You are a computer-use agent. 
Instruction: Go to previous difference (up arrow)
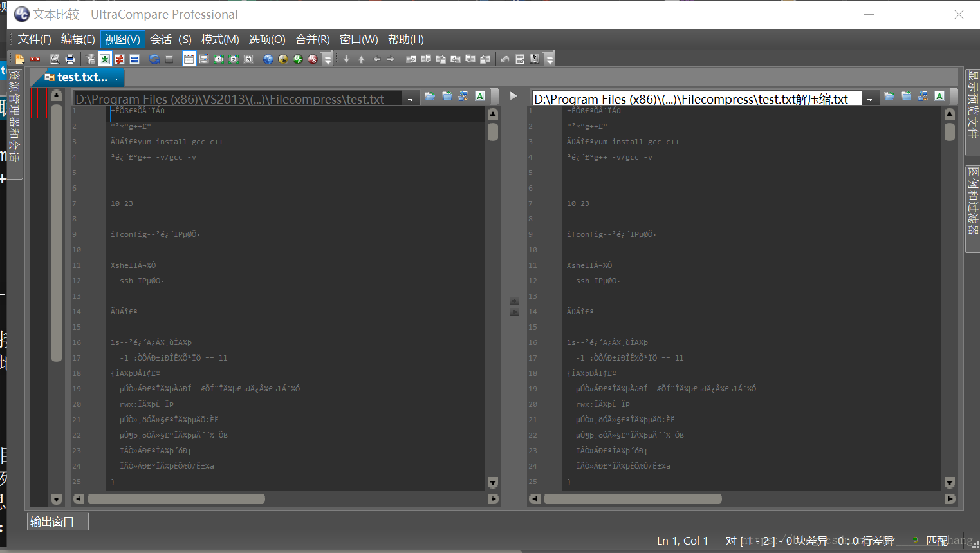(362, 59)
